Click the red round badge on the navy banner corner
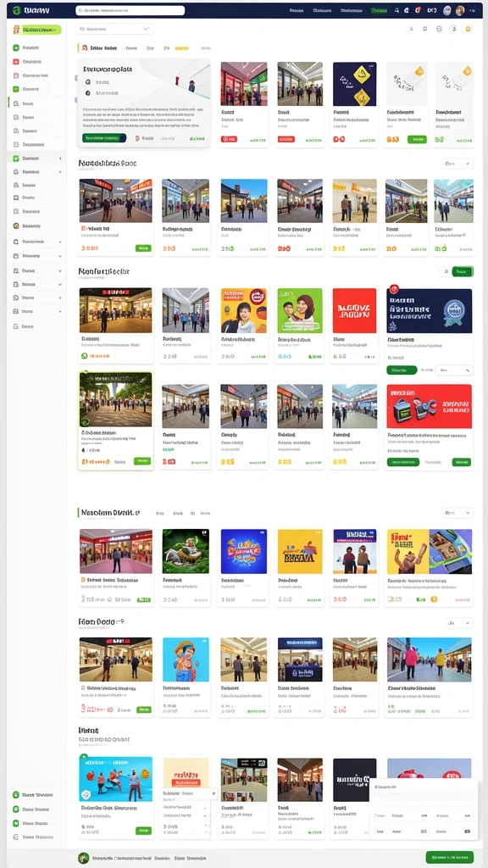Screen dimensions: 488x868 coord(394,288)
